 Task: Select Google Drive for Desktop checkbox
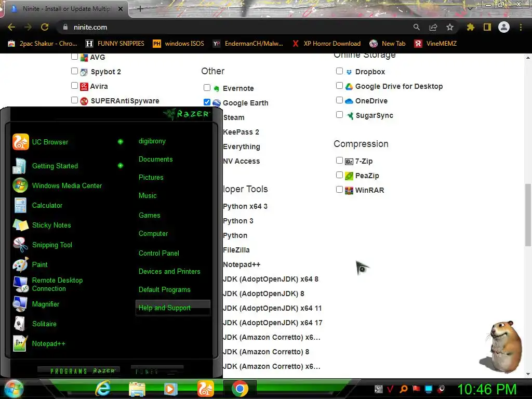click(339, 86)
